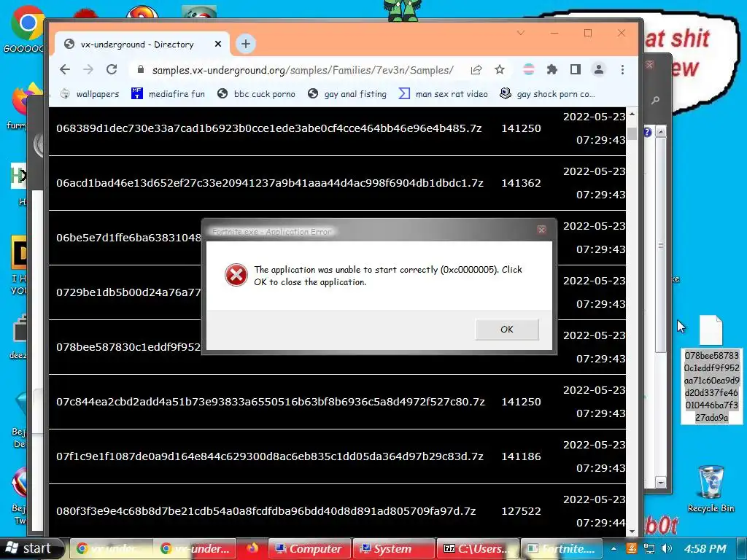Image resolution: width=747 pixels, height=560 pixels.
Task: Switch to the Firefox taskbar button
Action: pyautogui.click(x=252, y=548)
